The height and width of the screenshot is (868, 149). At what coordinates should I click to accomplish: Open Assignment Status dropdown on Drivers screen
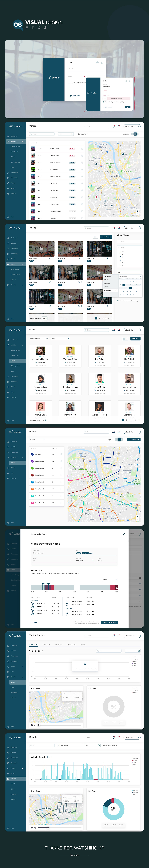pos(39,339)
